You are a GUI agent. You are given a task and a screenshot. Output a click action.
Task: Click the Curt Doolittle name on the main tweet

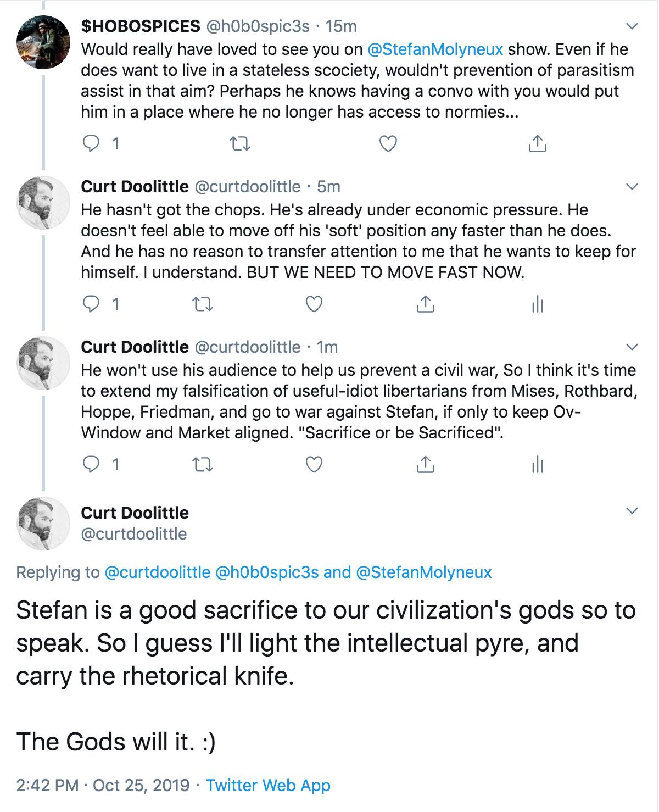point(135,513)
